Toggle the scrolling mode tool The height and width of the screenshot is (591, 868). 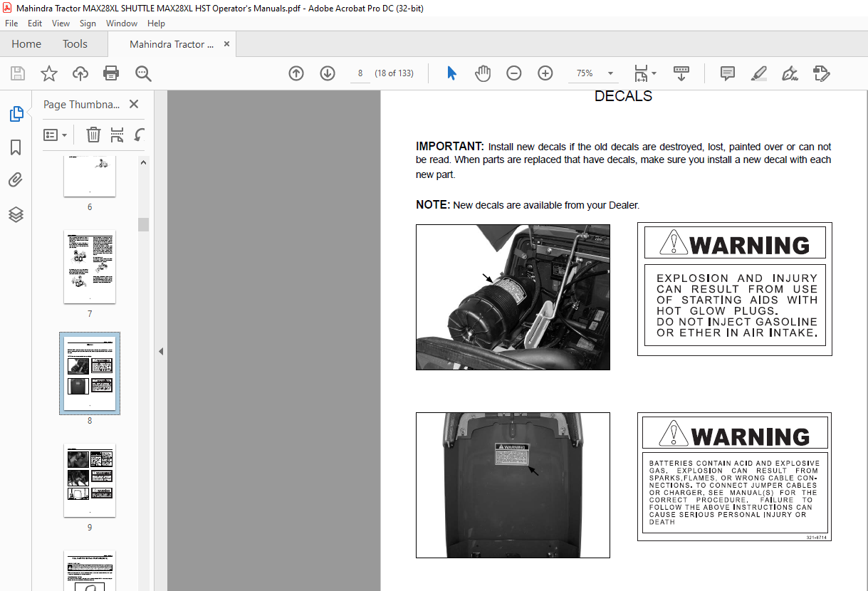[681, 73]
